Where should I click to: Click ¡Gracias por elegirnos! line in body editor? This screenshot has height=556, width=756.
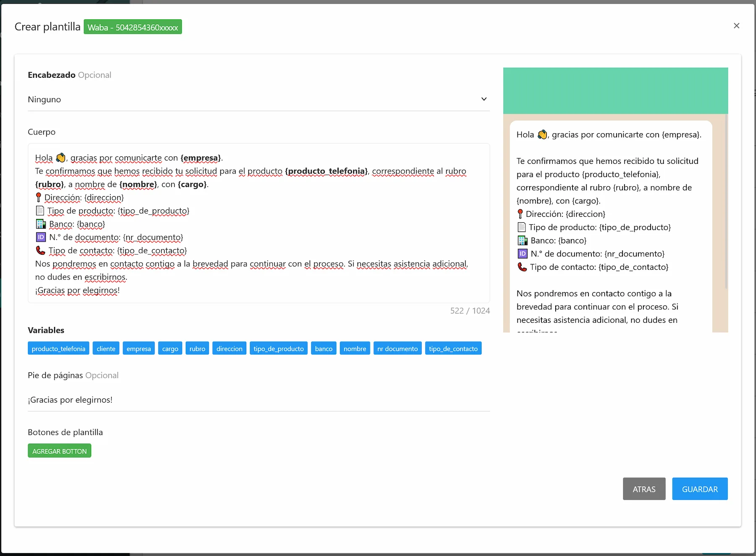point(78,290)
